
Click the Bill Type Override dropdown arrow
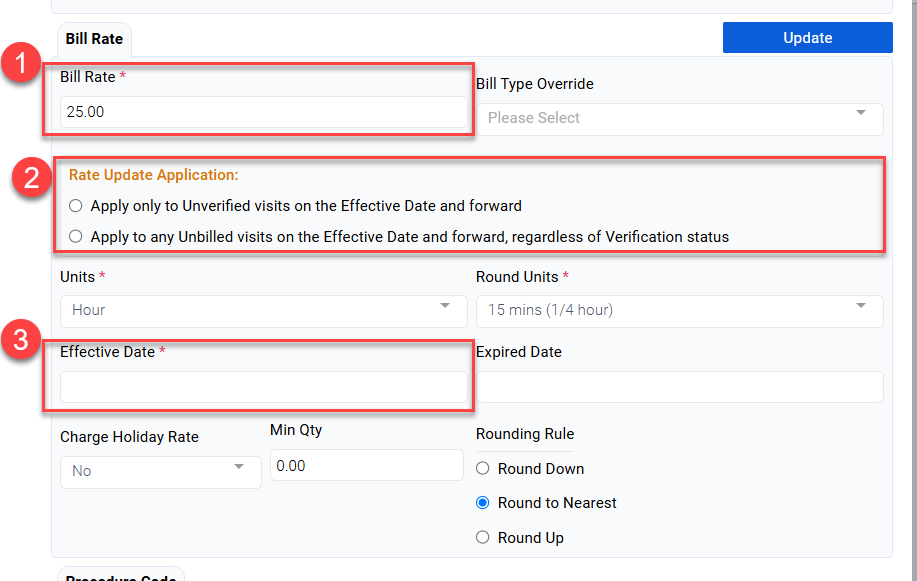(x=861, y=113)
